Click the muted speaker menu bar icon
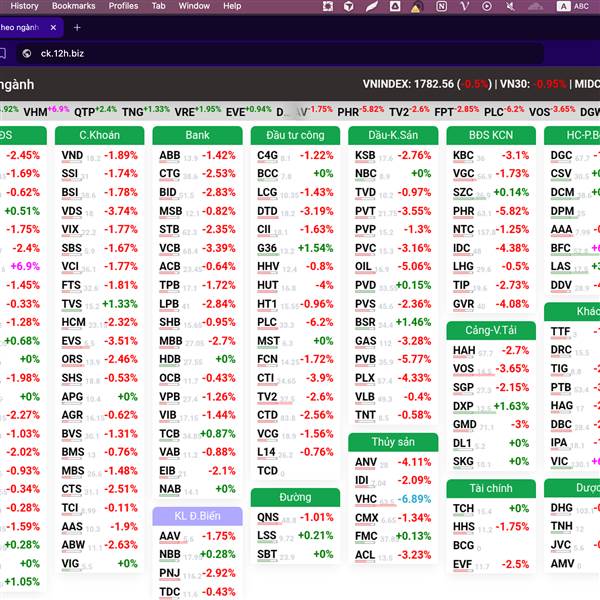600x600 pixels. tap(510, 6)
